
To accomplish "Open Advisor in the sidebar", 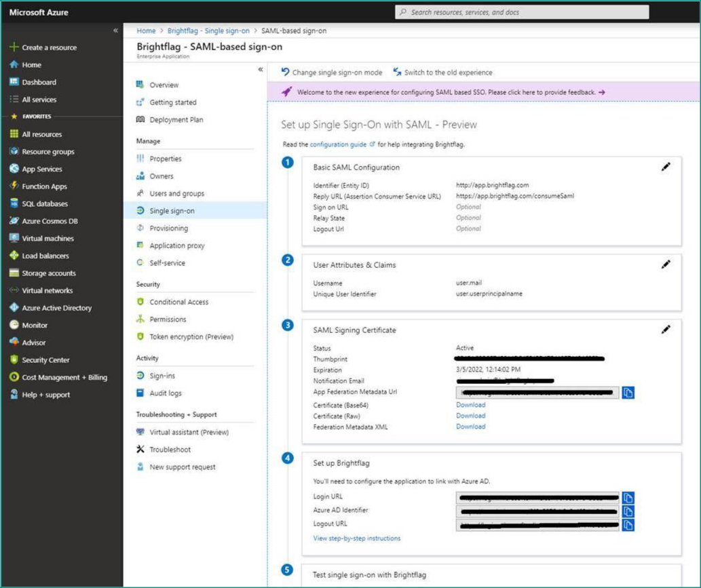I will pyautogui.click(x=34, y=342).
